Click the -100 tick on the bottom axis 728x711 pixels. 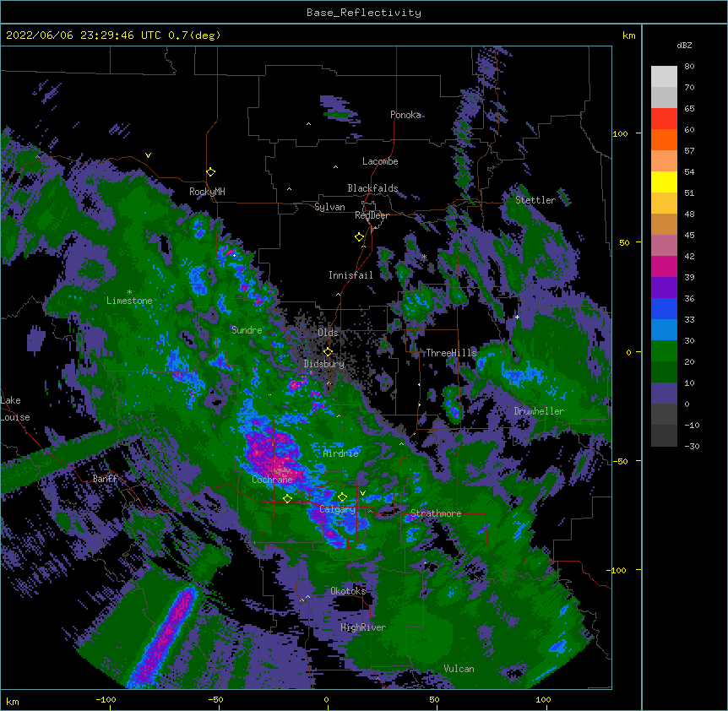point(106,700)
